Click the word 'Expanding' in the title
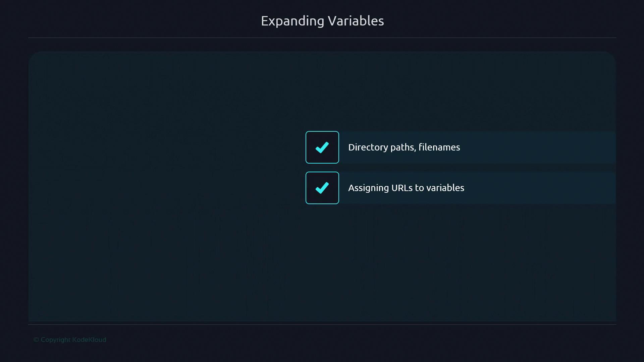This screenshot has width=644, height=362. [292, 21]
